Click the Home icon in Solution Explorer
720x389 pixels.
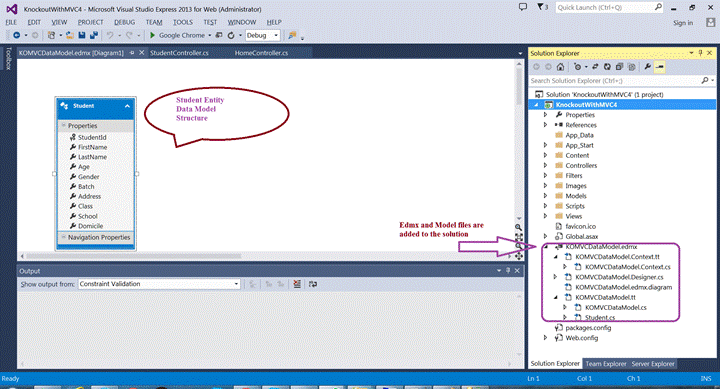click(x=560, y=67)
